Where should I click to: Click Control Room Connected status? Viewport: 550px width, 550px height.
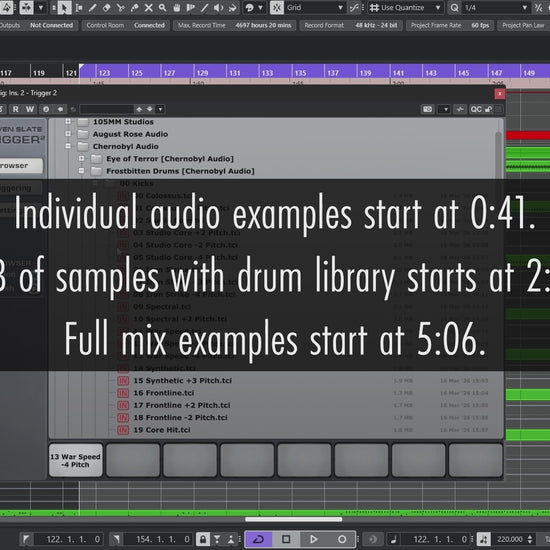(x=126, y=25)
